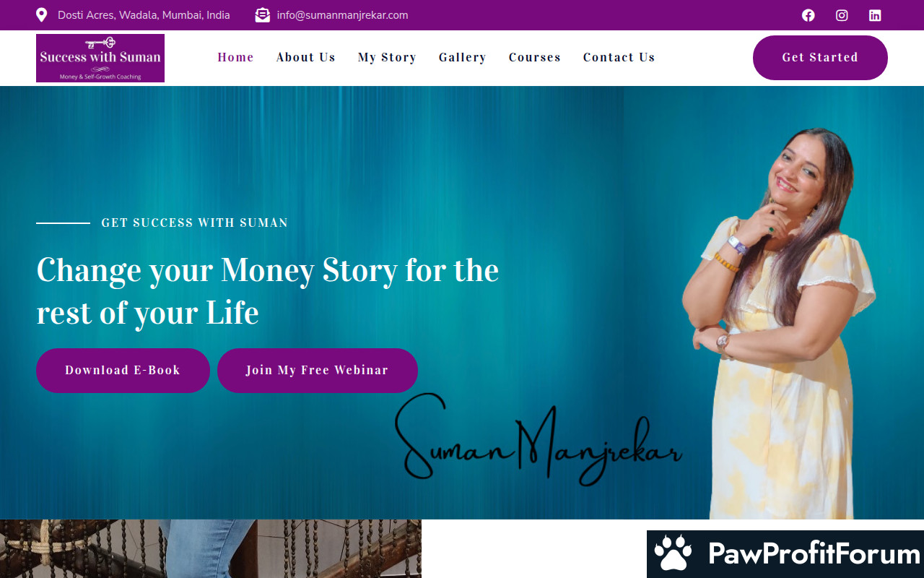This screenshot has height=578, width=924.
Task: Click the info@sumanmanjrekar.com email link
Action: click(342, 15)
